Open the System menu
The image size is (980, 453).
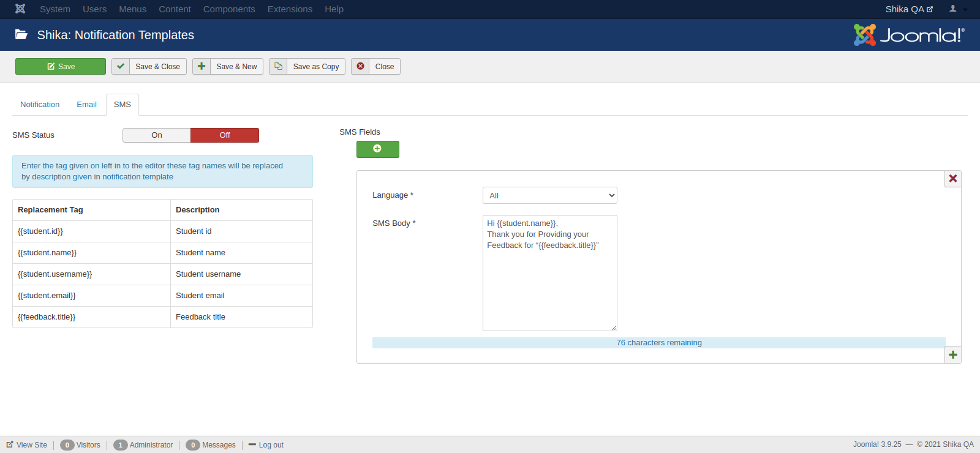pyautogui.click(x=55, y=9)
